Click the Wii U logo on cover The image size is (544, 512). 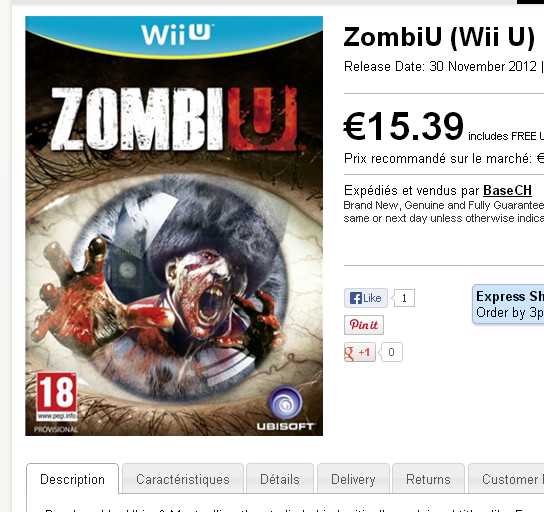pyautogui.click(x=176, y=34)
